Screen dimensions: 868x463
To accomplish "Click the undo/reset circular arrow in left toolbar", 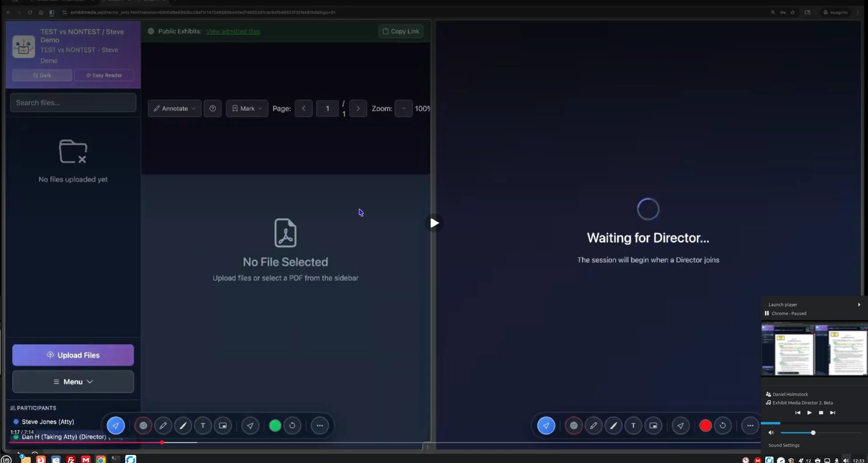I will (293, 426).
